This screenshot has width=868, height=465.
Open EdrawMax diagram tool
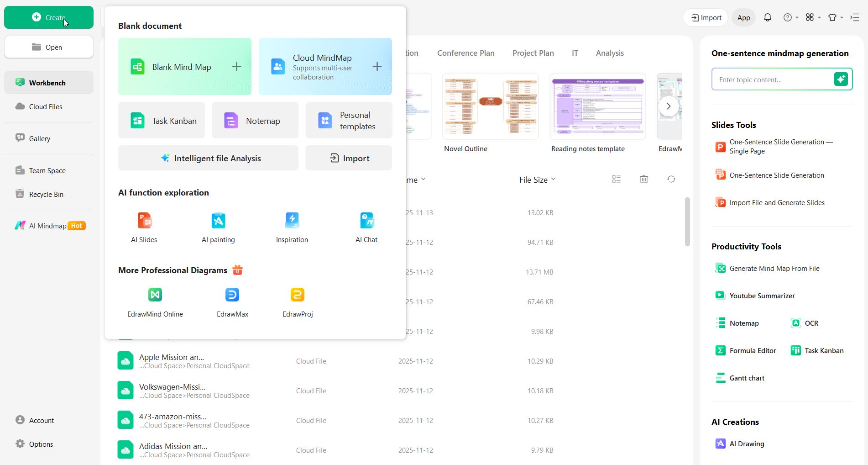[x=232, y=301]
